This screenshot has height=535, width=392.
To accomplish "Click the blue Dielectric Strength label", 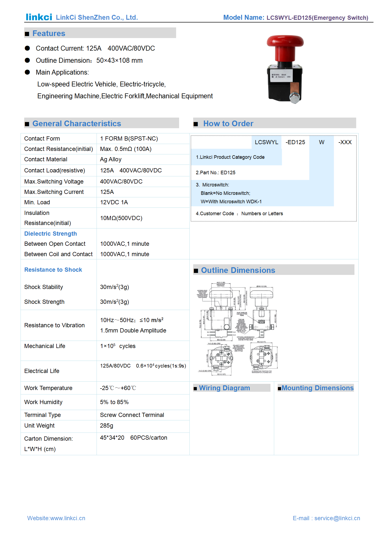I will (50, 234).
